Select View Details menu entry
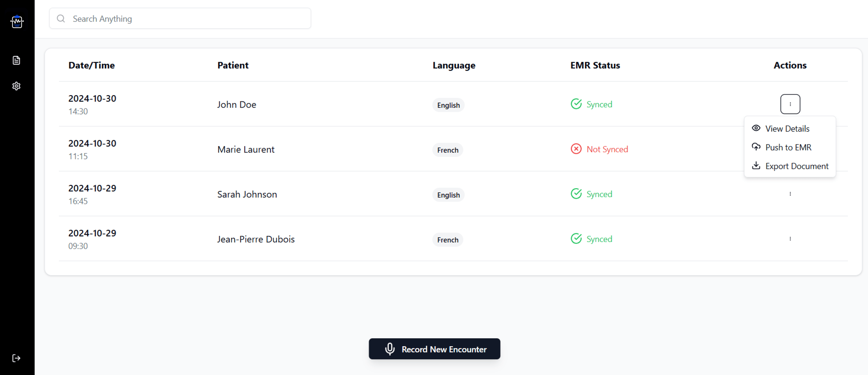868x375 pixels. click(x=787, y=128)
